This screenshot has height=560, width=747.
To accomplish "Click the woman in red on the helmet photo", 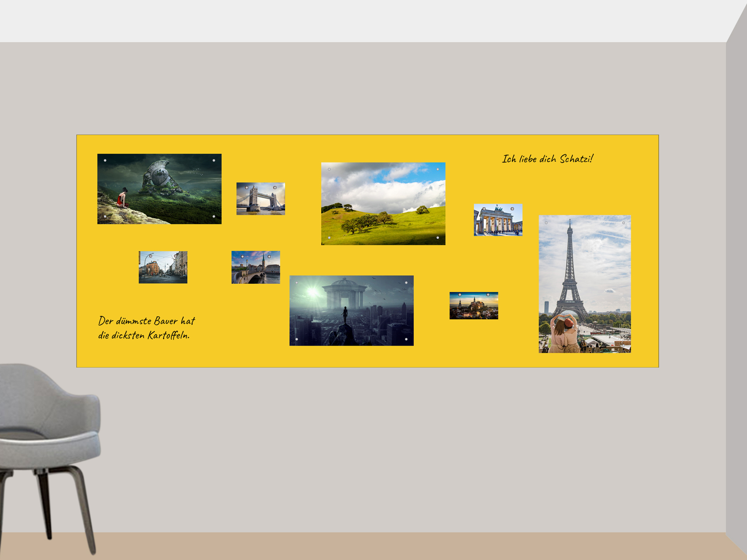I will click(122, 198).
